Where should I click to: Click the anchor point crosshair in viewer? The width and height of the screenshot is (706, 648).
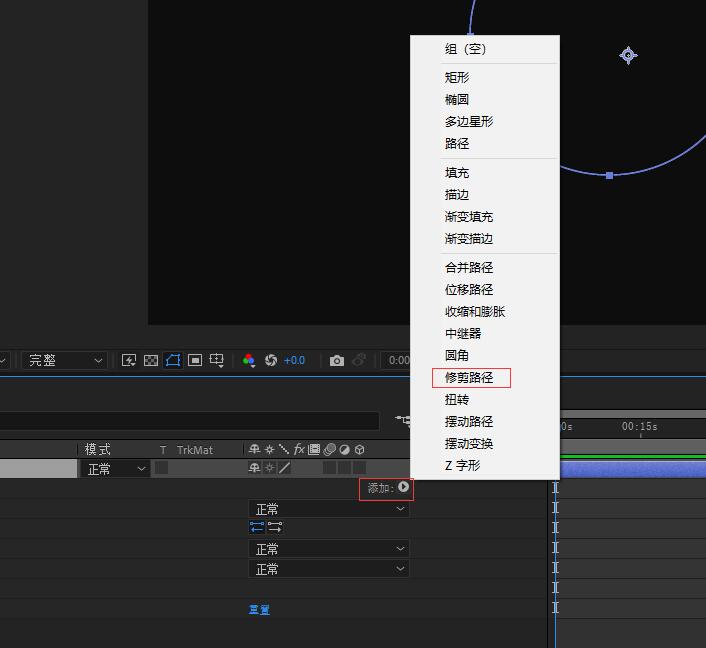(x=628, y=55)
